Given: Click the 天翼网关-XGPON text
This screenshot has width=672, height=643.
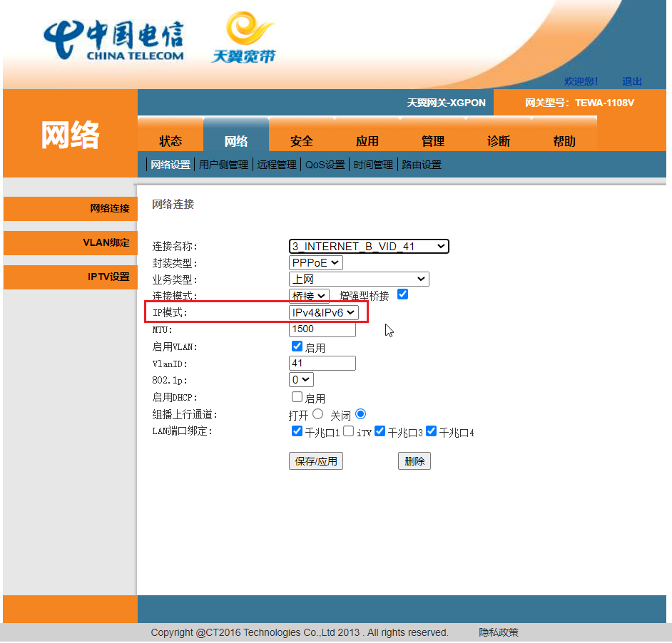Looking at the screenshot, I should (x=446, y=103).
